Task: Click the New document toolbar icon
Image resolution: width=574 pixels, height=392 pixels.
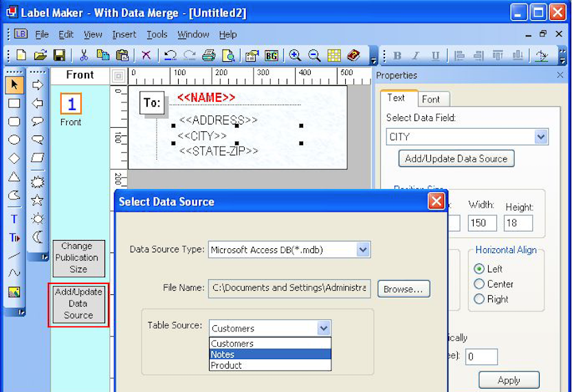Action: click(x=21, y=55)
